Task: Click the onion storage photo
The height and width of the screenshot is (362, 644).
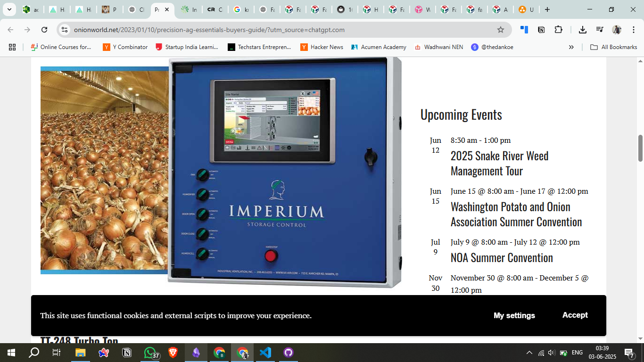Action: (104, 170)
